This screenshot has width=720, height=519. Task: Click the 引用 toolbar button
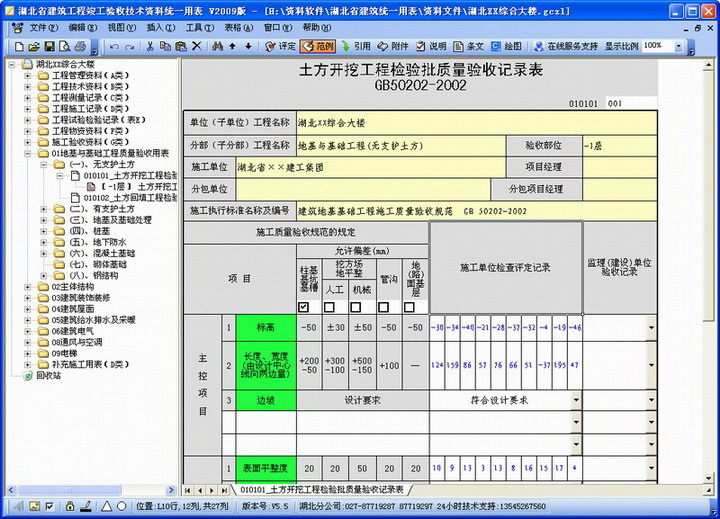pyautogui.click(x=356, y=46)
